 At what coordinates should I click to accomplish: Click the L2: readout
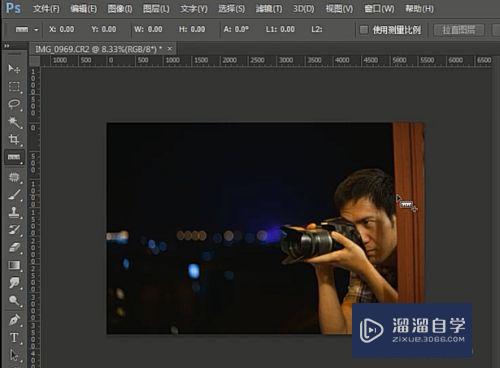click(317, 29)
